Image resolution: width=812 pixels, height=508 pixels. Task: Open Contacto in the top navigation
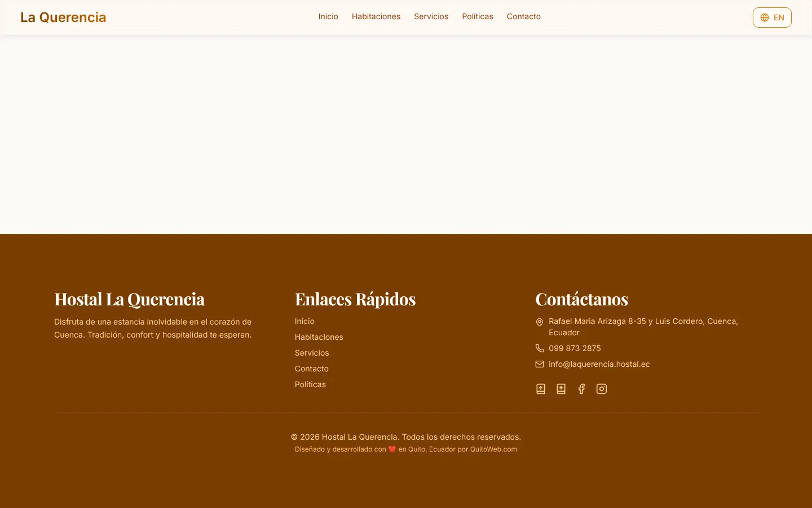(x=524, y=16)
